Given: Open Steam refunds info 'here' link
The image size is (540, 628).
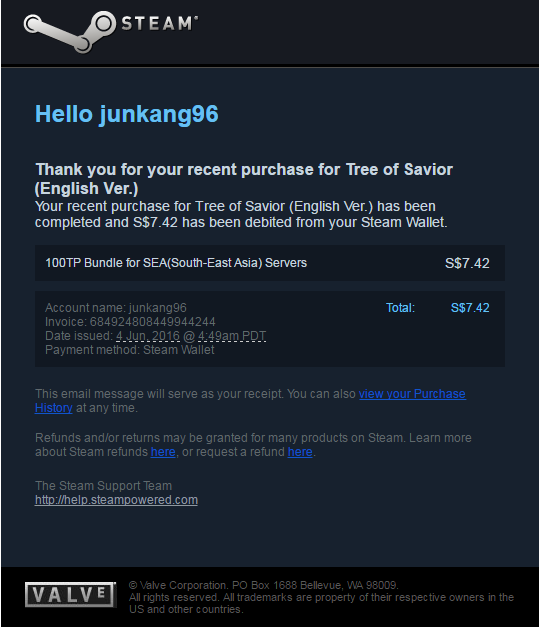Looking at the screenshot, I should tap(163, 452).
